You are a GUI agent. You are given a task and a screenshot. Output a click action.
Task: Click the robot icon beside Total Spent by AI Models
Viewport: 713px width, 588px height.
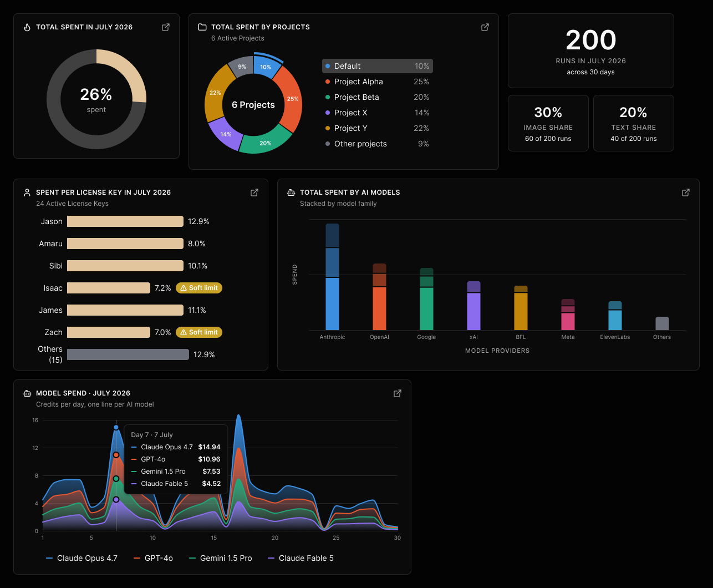pos(291,192)
